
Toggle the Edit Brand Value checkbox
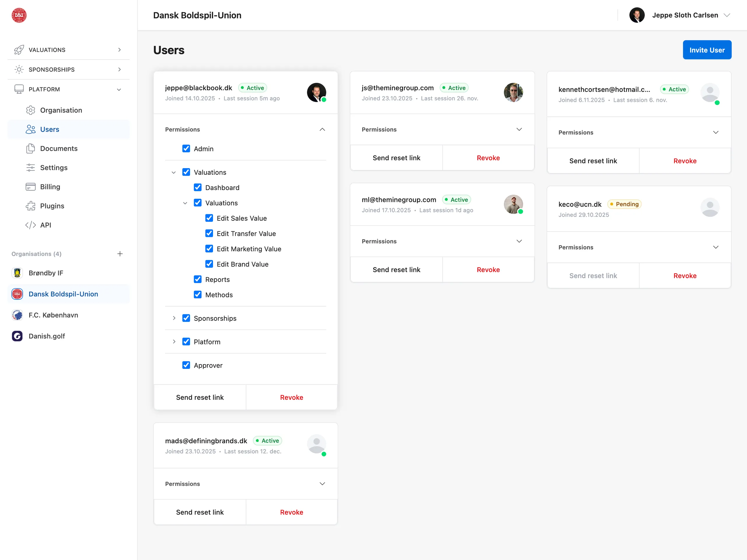[x=209, y=264]
